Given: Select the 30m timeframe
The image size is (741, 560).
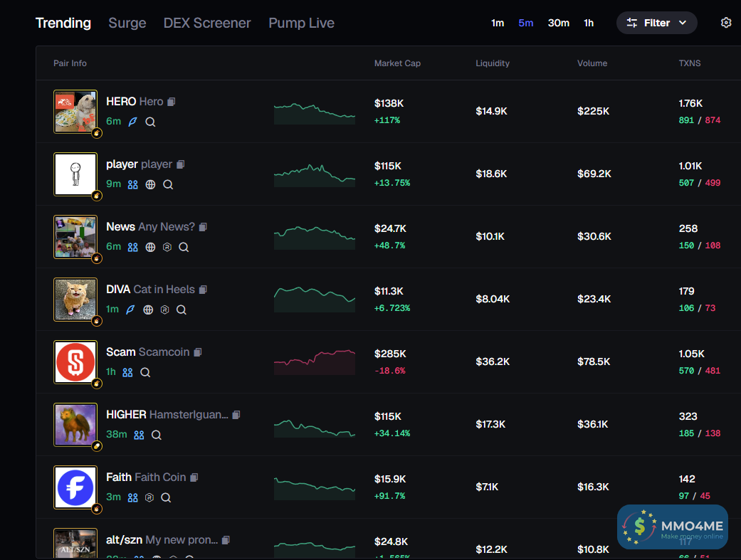Looking at the screenshot, I should point(559,23).
